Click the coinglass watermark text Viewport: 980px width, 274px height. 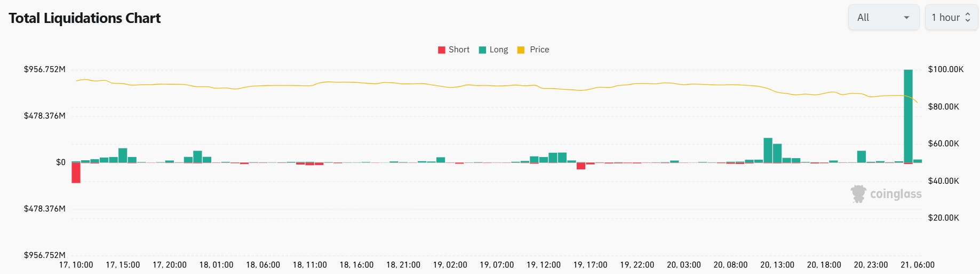click(x=896, y=194)
